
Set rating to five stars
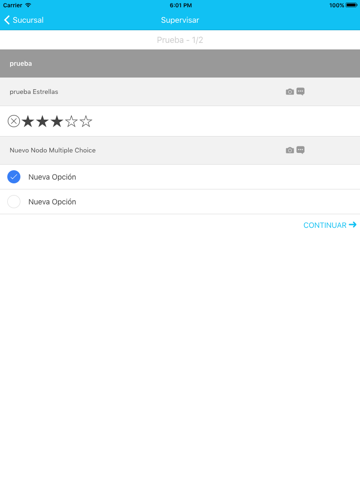[x=86, y=121]
